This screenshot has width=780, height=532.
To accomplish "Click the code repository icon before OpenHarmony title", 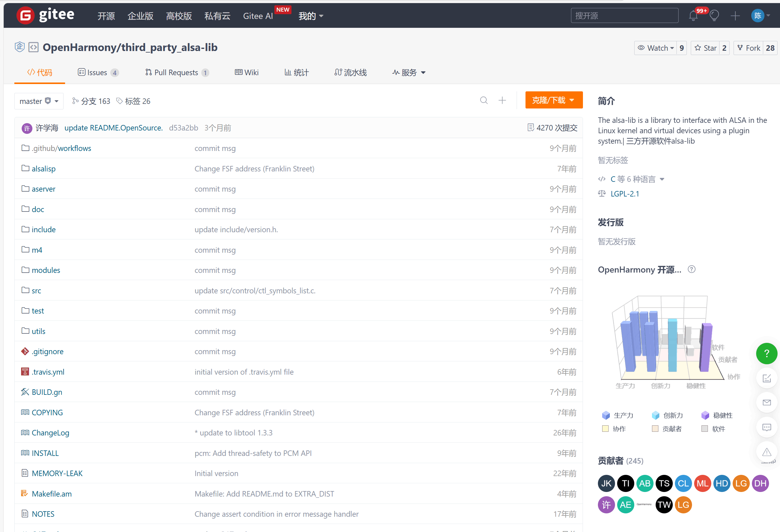I will (34, 47).
